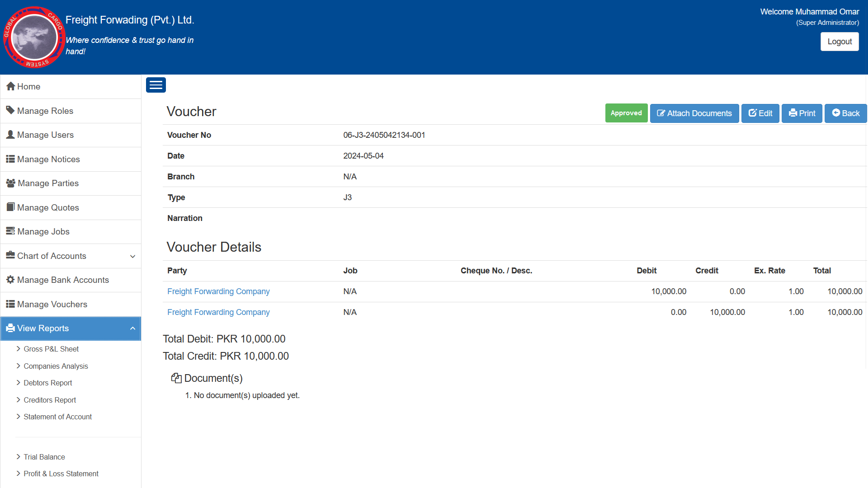This screenshot has width=868, height=488.
Task: Open the Manage Jobs menu item
Action: (71, 232)
